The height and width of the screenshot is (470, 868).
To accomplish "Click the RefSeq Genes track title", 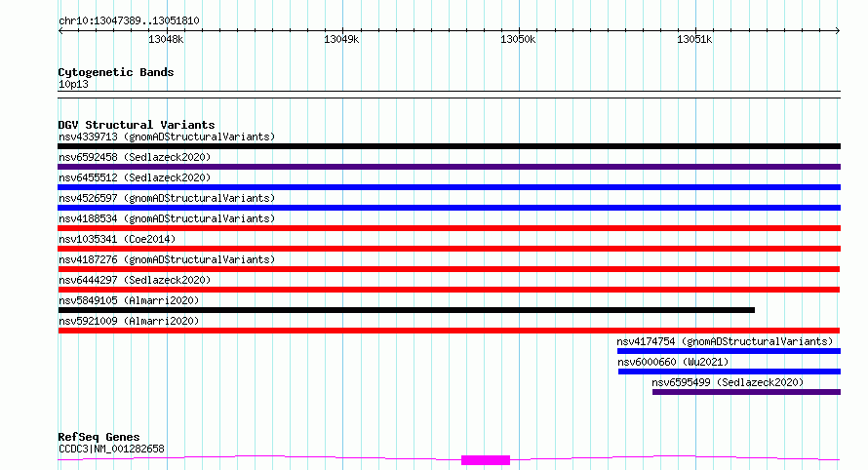I will pos(99,437).
